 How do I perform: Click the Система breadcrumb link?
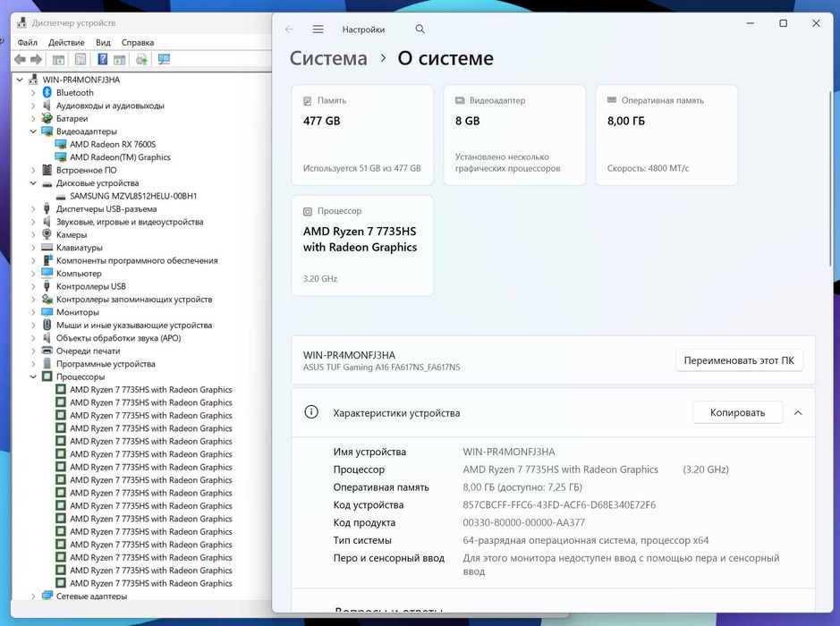click(328, 58)
